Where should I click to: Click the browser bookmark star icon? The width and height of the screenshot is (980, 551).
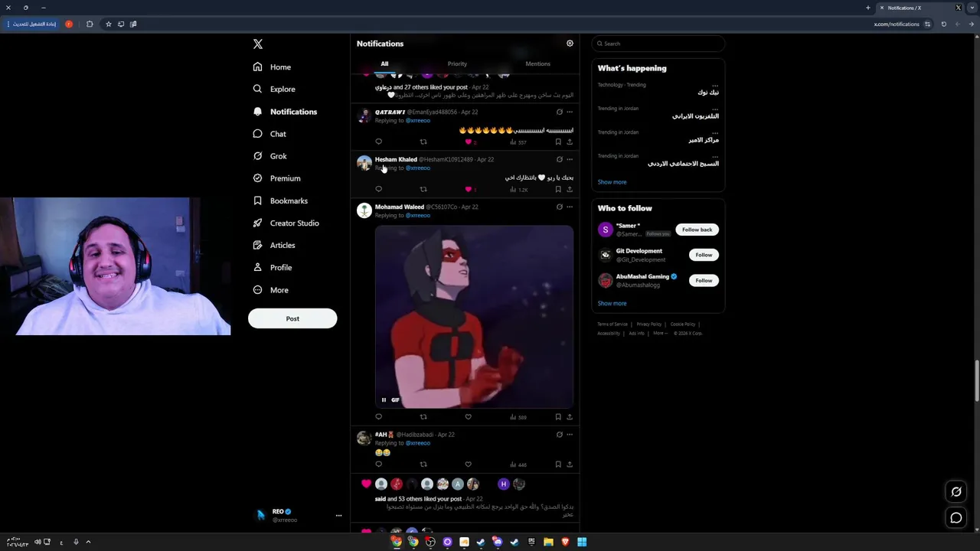(x=109, y=24)
